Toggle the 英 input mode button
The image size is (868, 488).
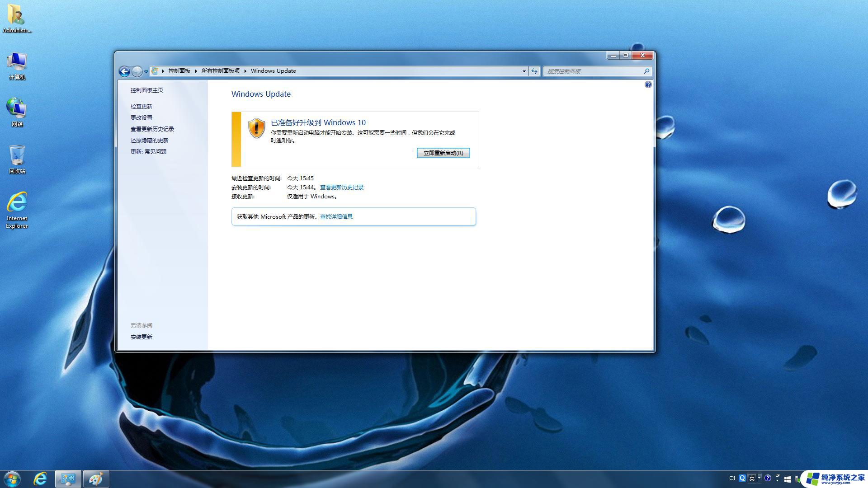coord(752,478)
